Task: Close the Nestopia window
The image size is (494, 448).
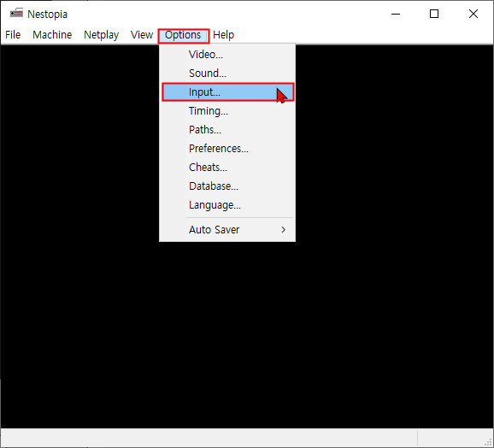Action: pos(473,14)
